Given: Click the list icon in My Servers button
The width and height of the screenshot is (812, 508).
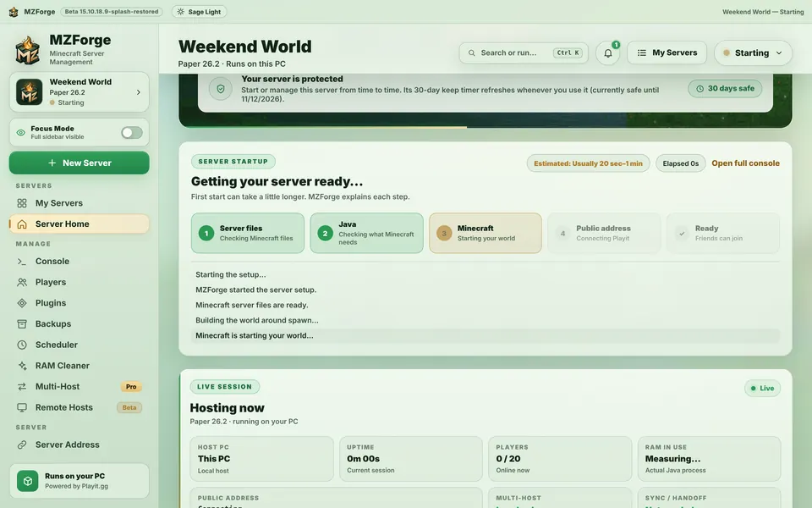Looking at the screenshot, I should (642, 52).
